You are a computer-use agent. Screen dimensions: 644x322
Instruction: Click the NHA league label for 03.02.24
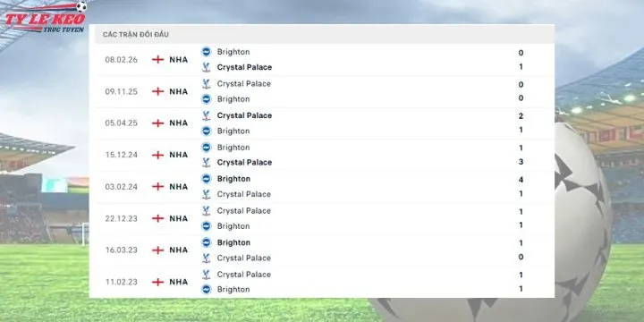click(179, 186)
